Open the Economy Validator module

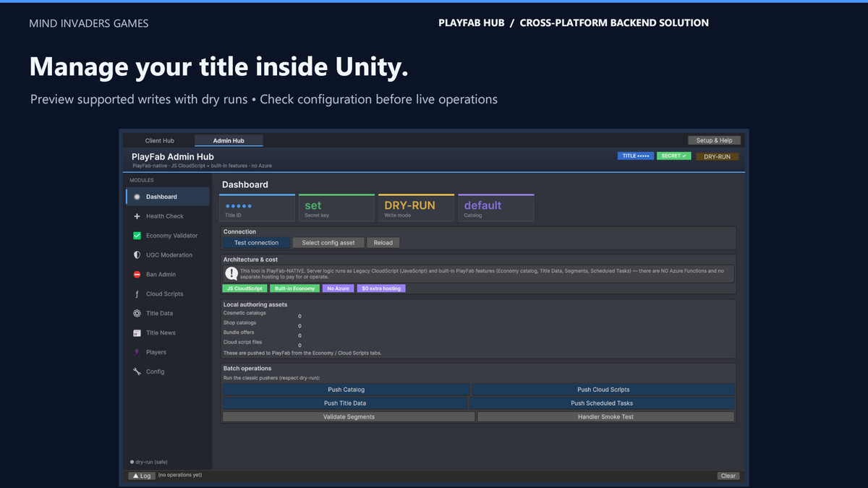point(168,236)
